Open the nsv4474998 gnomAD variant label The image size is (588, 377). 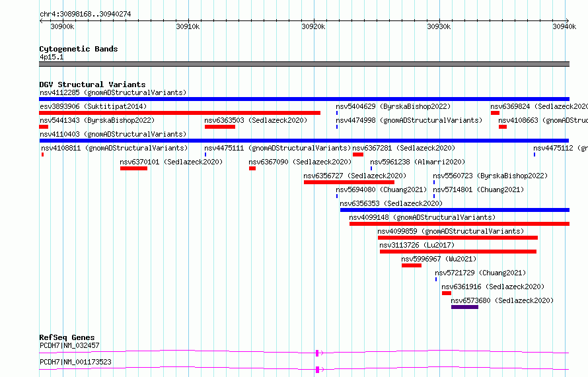pyautogui.click(x=409, y=120)
